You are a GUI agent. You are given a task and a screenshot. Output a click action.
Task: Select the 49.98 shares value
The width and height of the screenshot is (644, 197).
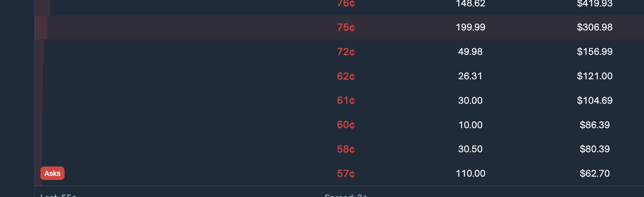tap(470, 52)
